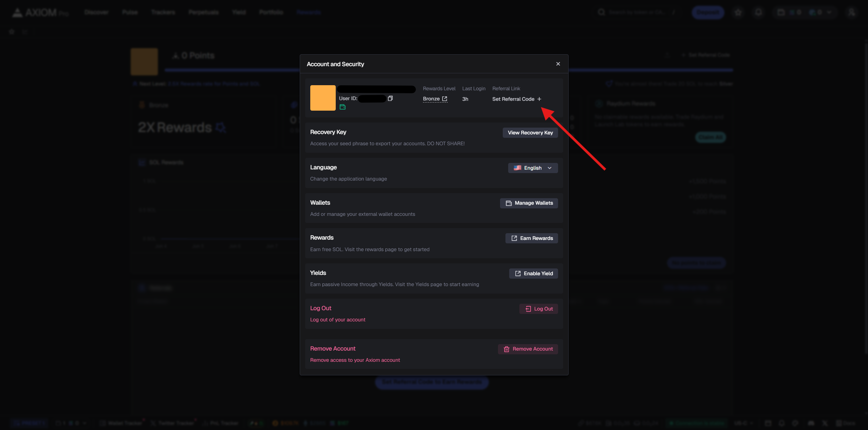Click 'Remove access to your Axiom account'
The image size is (868, 430).
[x=355, y=360]
